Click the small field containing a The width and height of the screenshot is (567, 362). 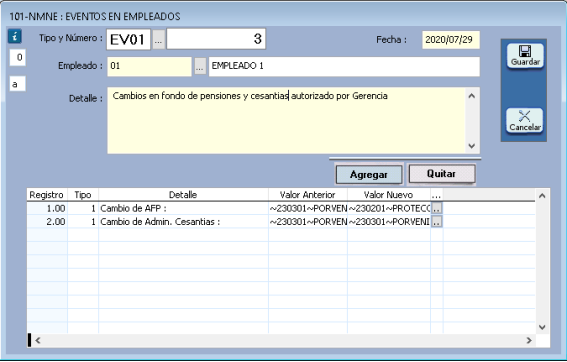coord(18,84)
